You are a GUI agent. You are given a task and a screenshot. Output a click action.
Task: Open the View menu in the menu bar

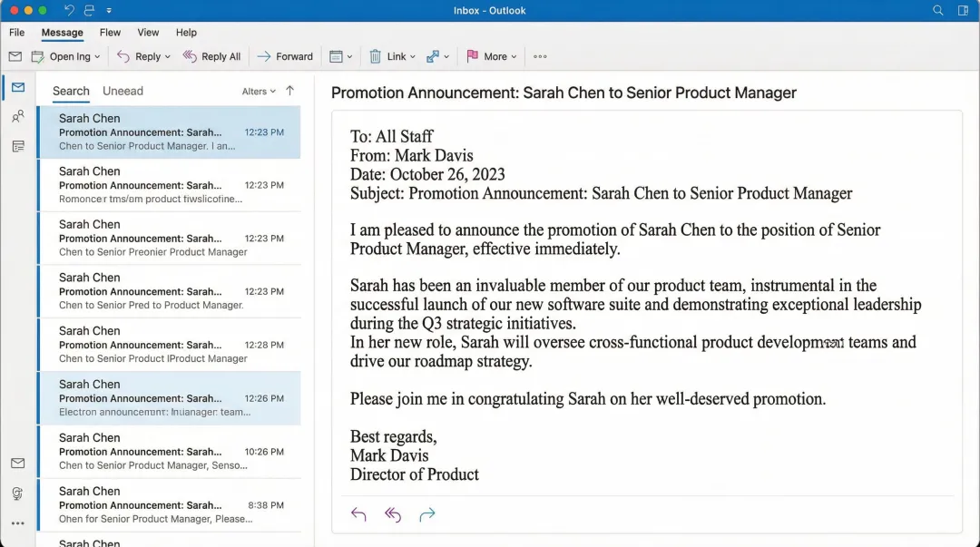pos(148,32)
